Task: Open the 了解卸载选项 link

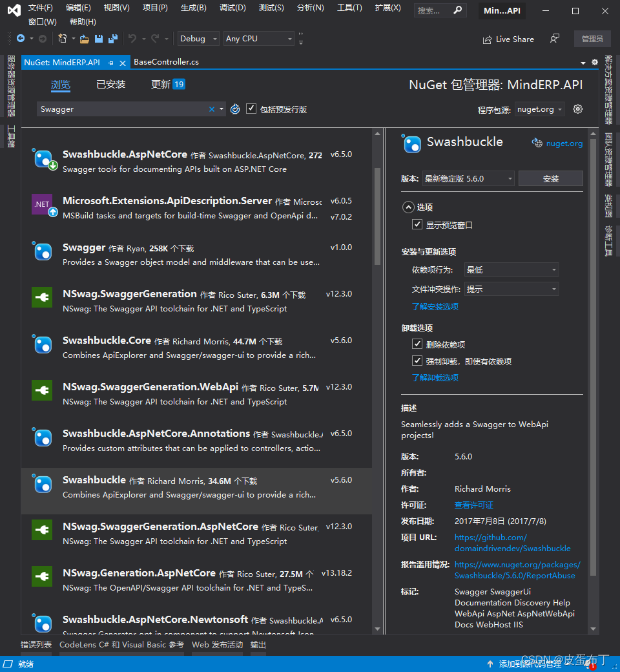Action: coord(435,377)
